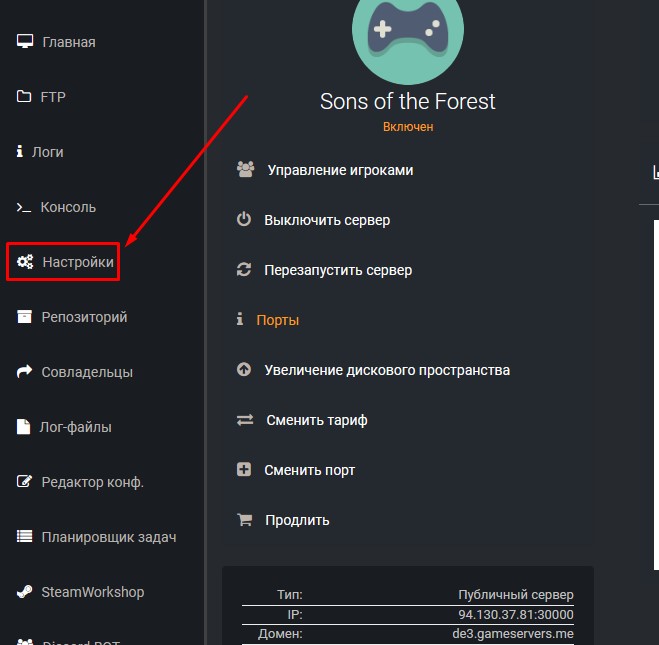The image size is (659, 645).
Task: Click the monitor icon beside Главная
Action: (x=25, y=42)
